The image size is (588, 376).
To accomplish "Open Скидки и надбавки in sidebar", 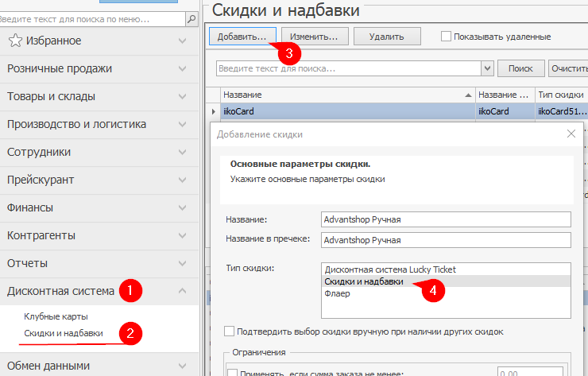I will (64, 333).
